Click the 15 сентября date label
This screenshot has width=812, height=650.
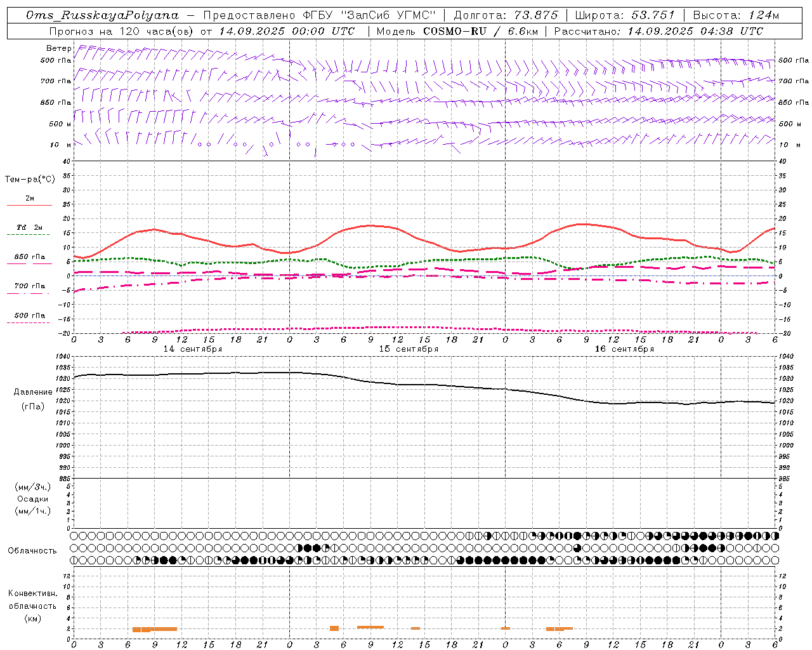point(408,349)
